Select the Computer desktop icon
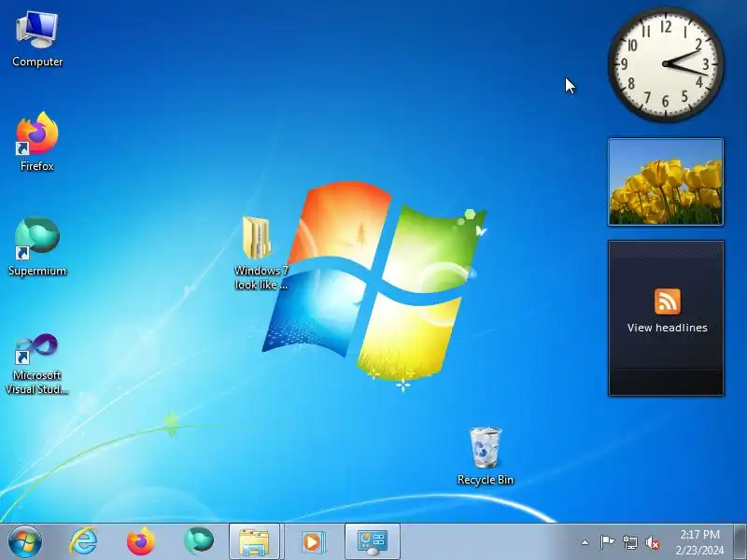The height and width of the screenshot is (560, 747). pyautogui.click(x=36, y=39)
